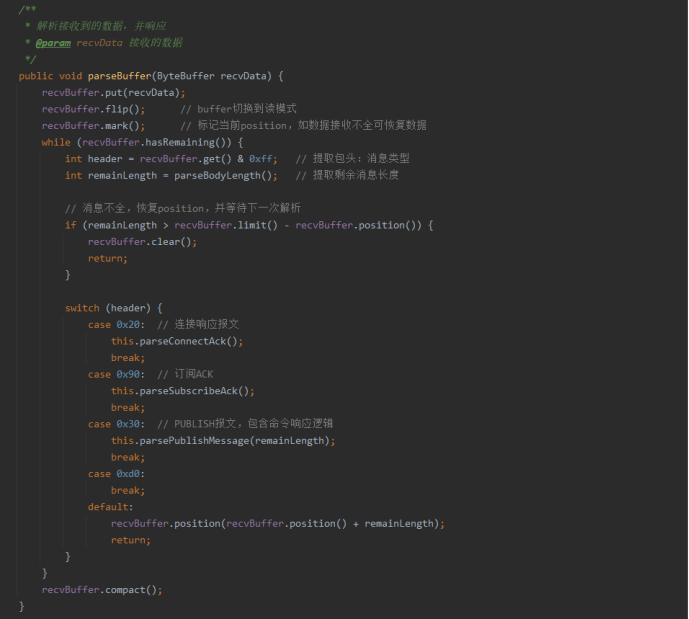Select the ByteBuffer parameter type

point(186,76)
